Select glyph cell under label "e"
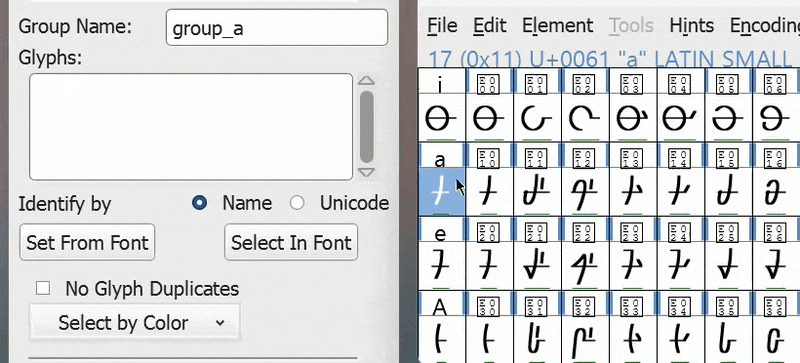 point(441,265)
